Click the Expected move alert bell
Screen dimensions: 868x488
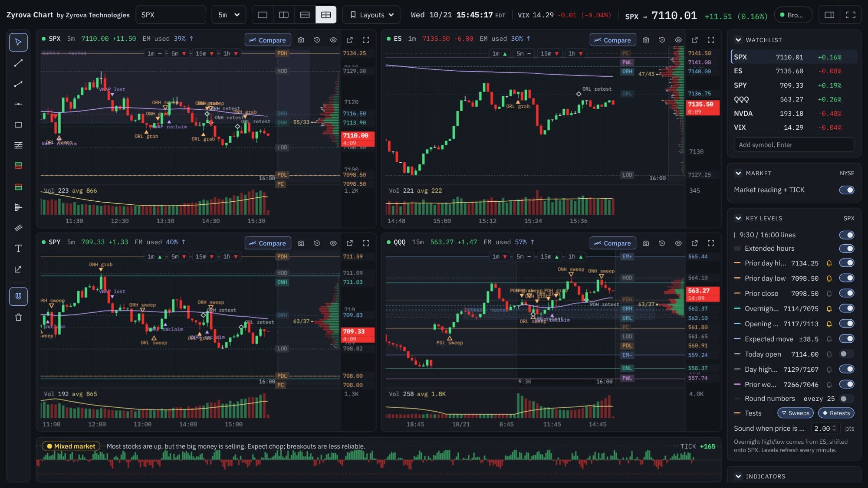[829, 339]
